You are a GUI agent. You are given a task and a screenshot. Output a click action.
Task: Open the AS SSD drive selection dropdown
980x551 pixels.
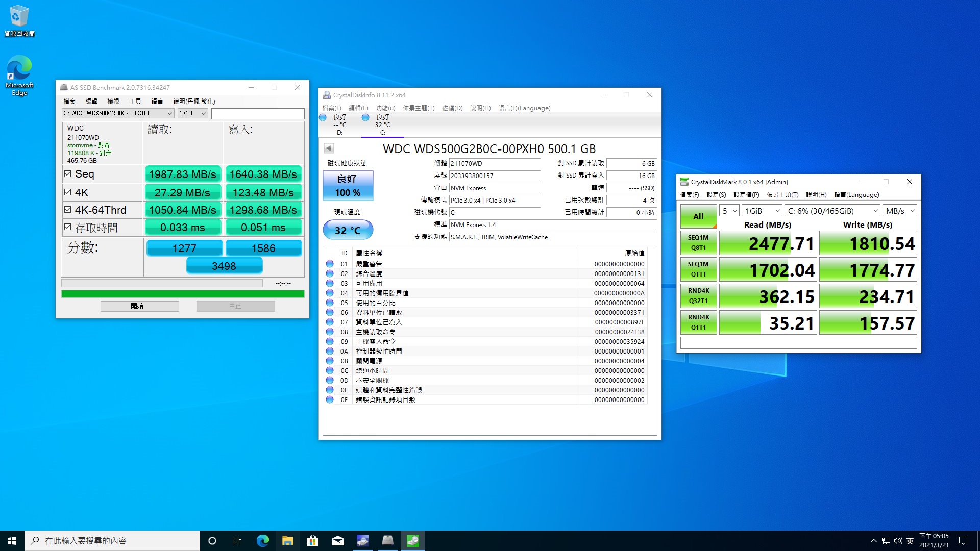[x=118, y=113]
